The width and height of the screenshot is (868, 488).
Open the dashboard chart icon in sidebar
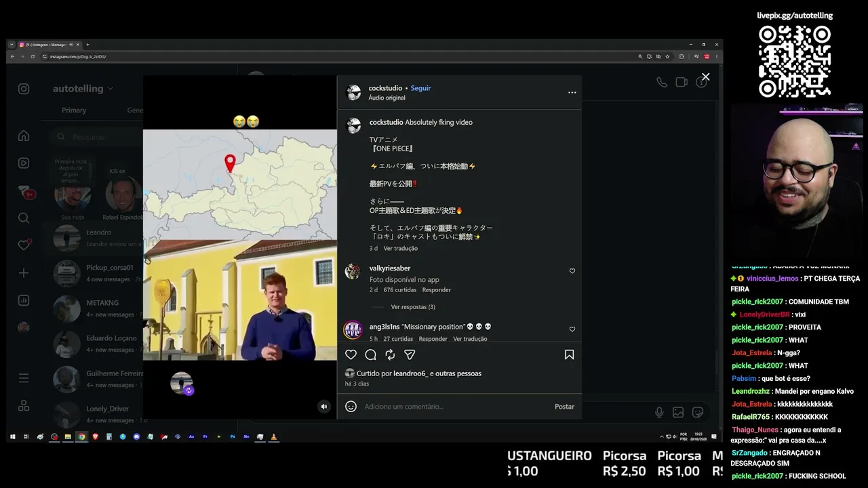point(24,300)
